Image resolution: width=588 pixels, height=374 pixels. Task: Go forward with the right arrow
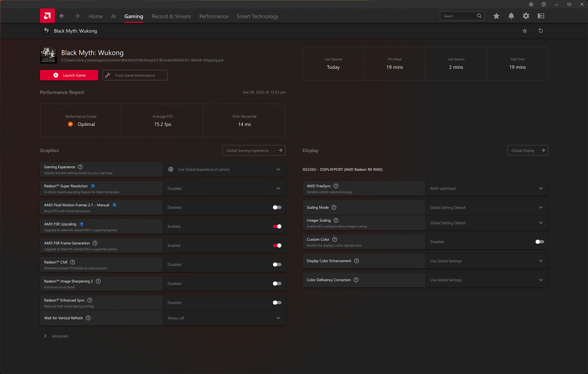77,16
